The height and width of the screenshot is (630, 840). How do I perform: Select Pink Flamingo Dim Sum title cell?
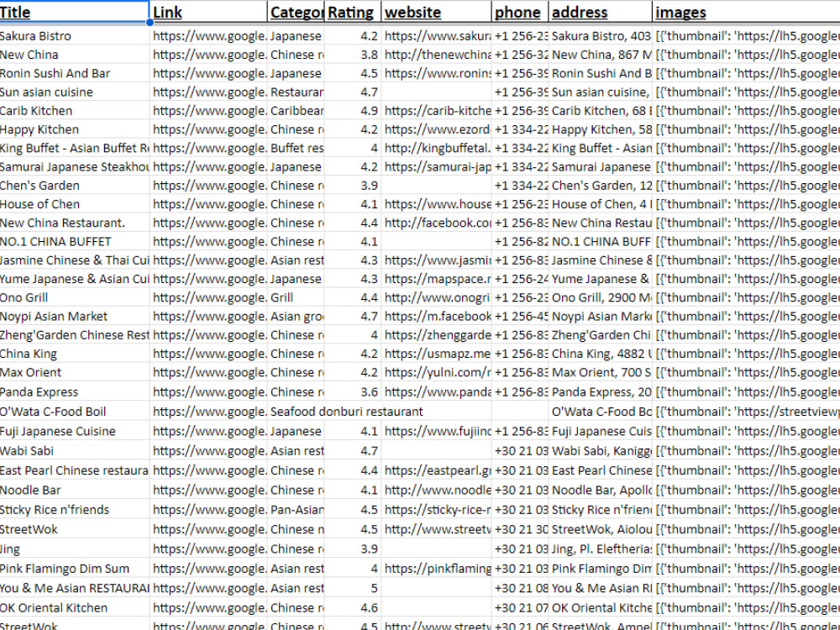[74, 569]
